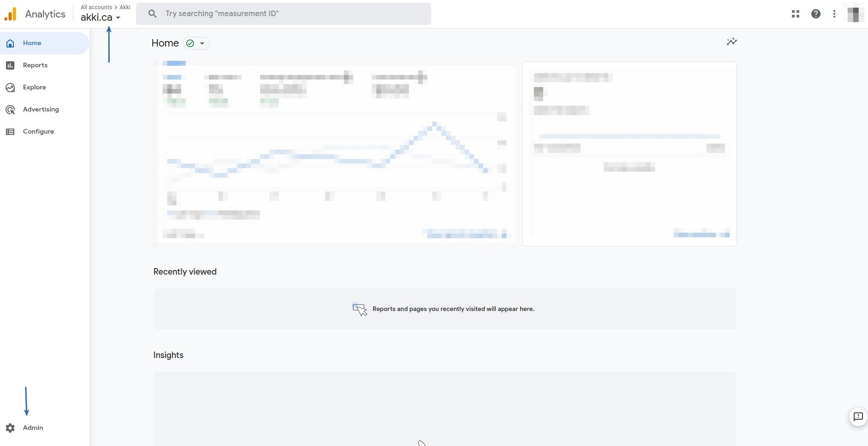Image resolution: width=868 pixels, height=446 pixels.
Task: Open Configure in the sidebar
Action: tap(38, 132)
